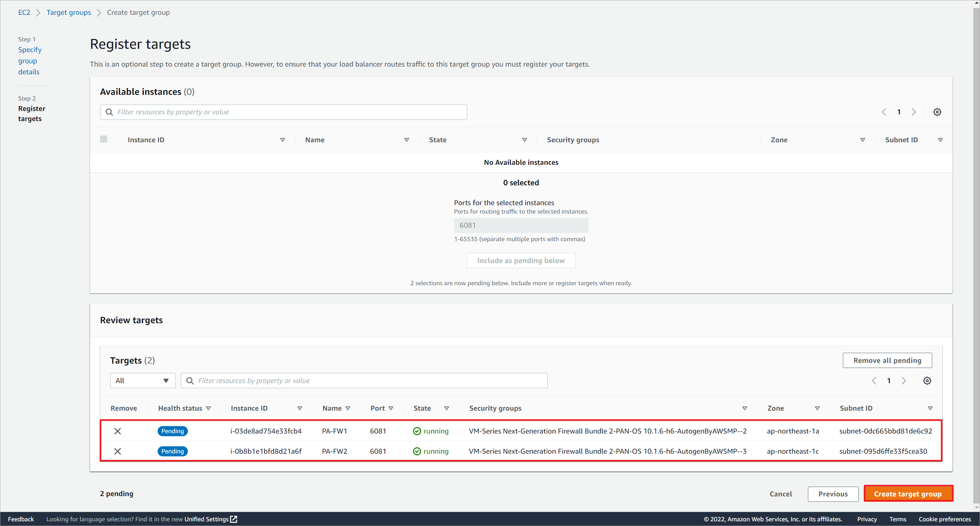Open Available instances table settings gear
The width and height of the screenshot is (980, 526).
point(937,112)
